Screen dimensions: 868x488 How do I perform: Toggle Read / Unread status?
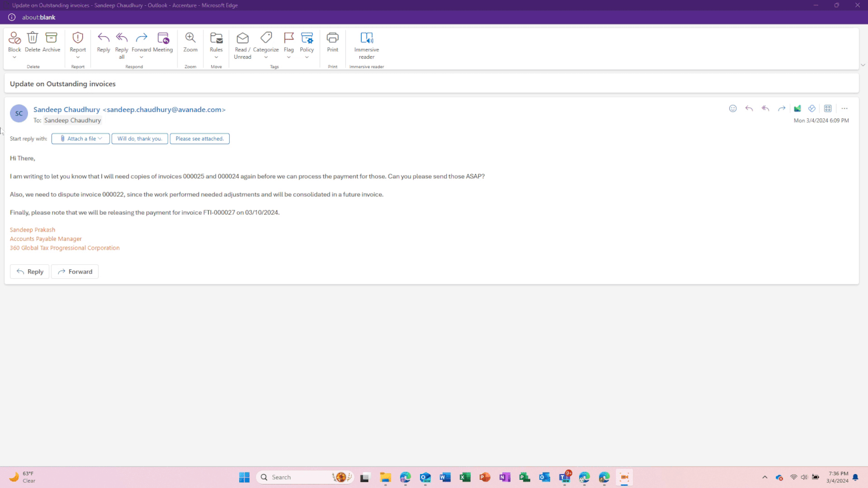tap(243, 38)
